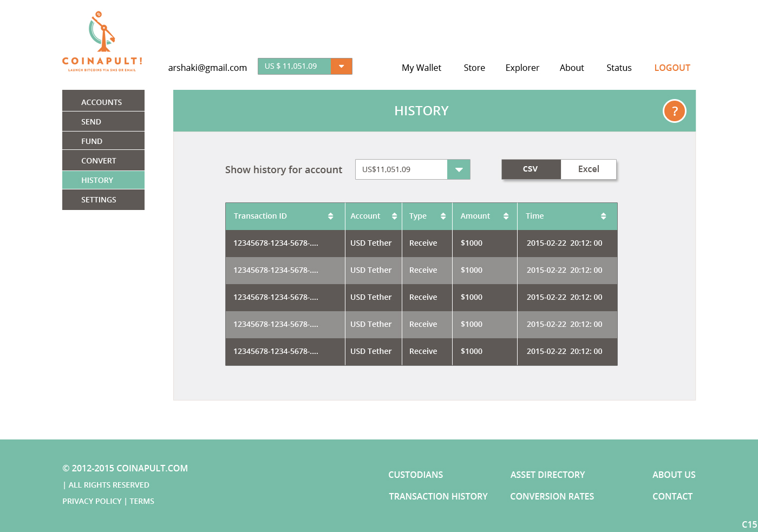The image size is (758, 532).
Task: Open Status in top navigation
Action: (619, 68)
